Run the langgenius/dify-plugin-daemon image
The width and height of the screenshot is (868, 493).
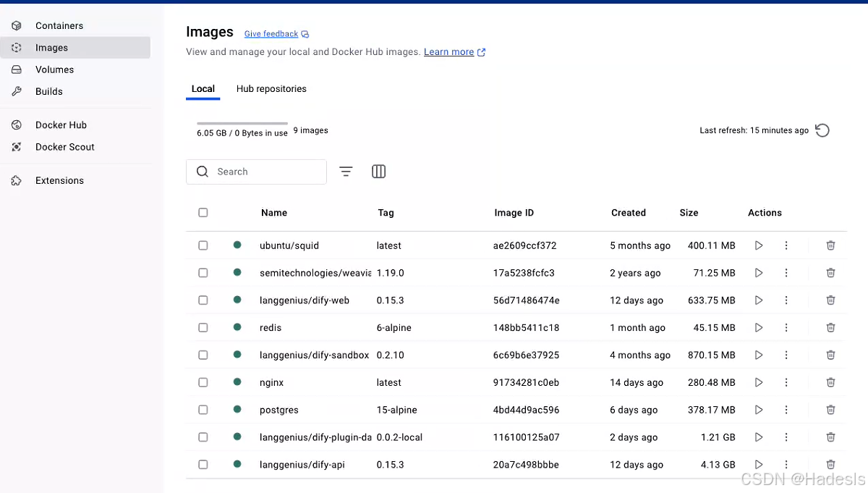[x=759, y=437]
